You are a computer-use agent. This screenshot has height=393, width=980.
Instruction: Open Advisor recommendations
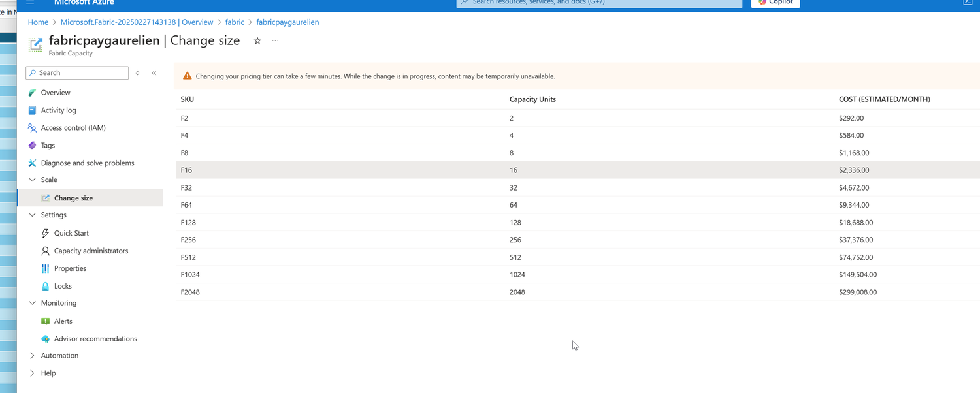95,338
